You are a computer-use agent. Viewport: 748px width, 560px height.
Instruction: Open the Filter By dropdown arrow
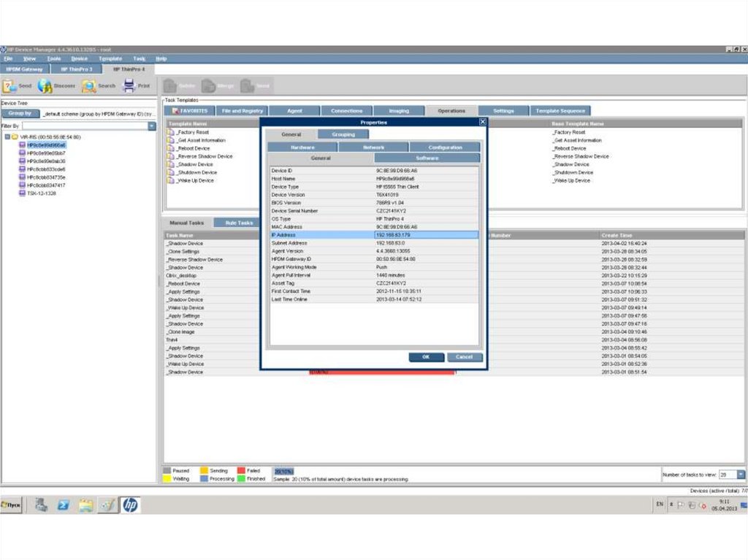coord(152,126)
